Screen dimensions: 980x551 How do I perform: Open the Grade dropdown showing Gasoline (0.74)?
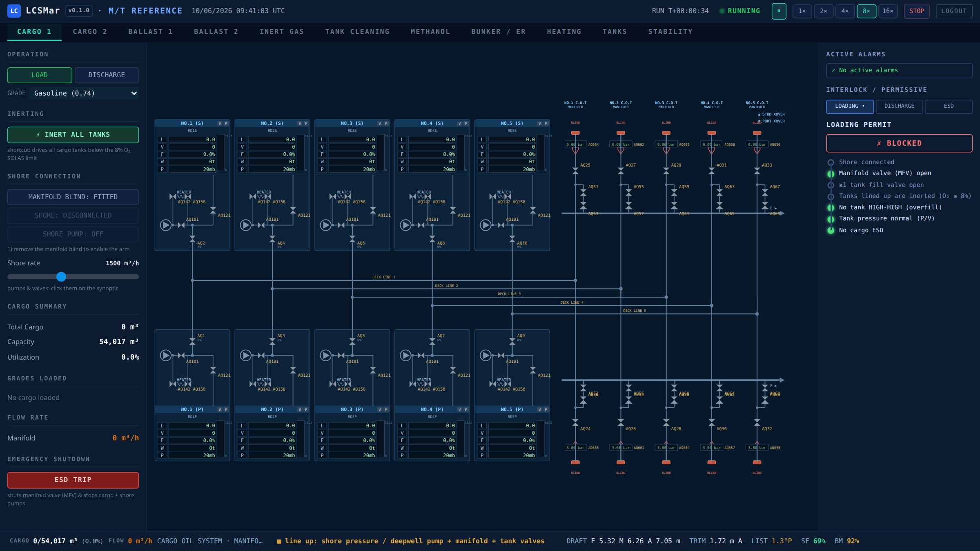[x=85, y=93]
